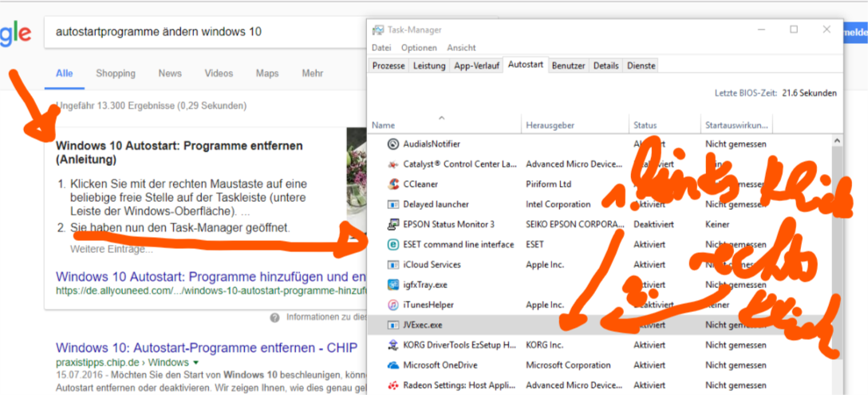Click the Letzte BIOS-Zeit label
The width and height of the screenshot is (868, 395).
pyautogui.click(x=746, y=93)
